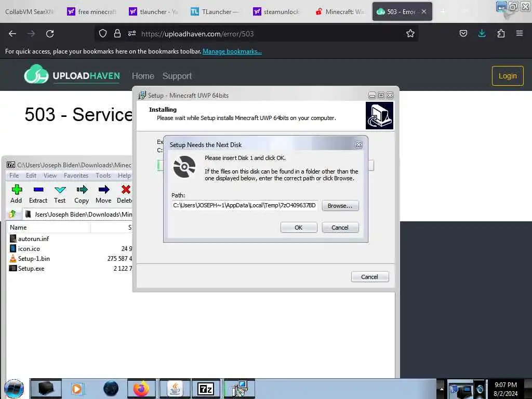Open the Firefox downloads panel
532x399 pixels.
point(482,33)
